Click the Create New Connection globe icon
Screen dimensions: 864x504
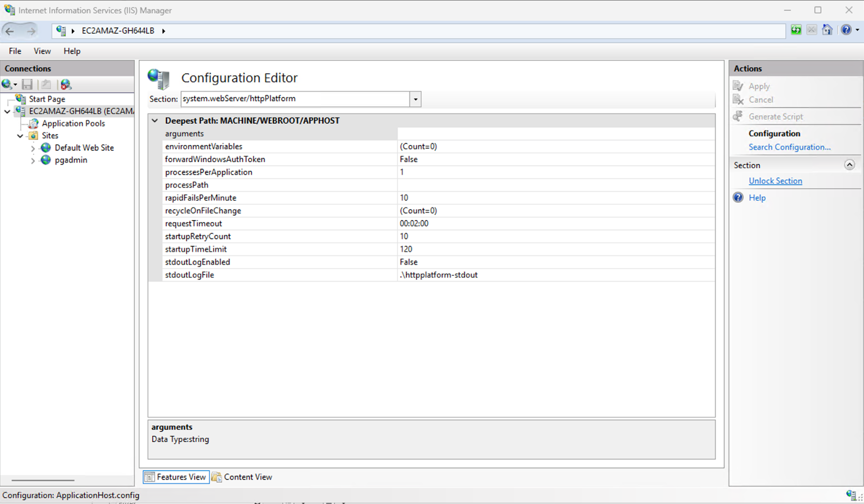[8, 84]
